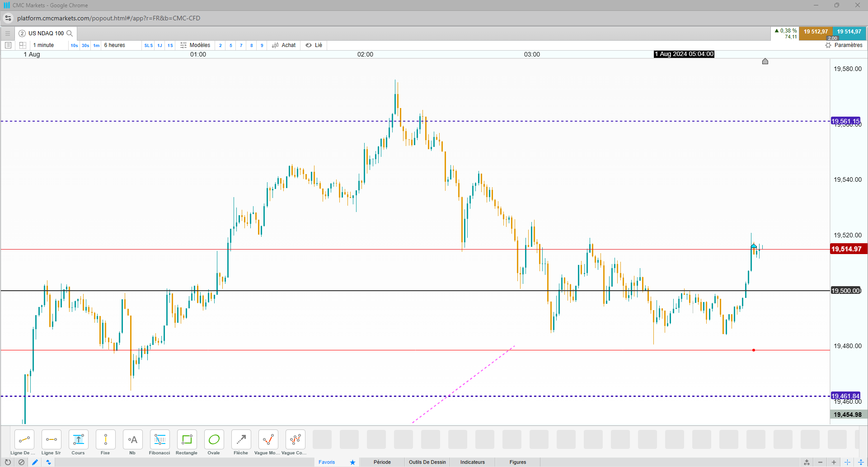Screen dimensions: 868x467
Task: Toggle the pencil drawing mode icon
Action: [35, 462]
